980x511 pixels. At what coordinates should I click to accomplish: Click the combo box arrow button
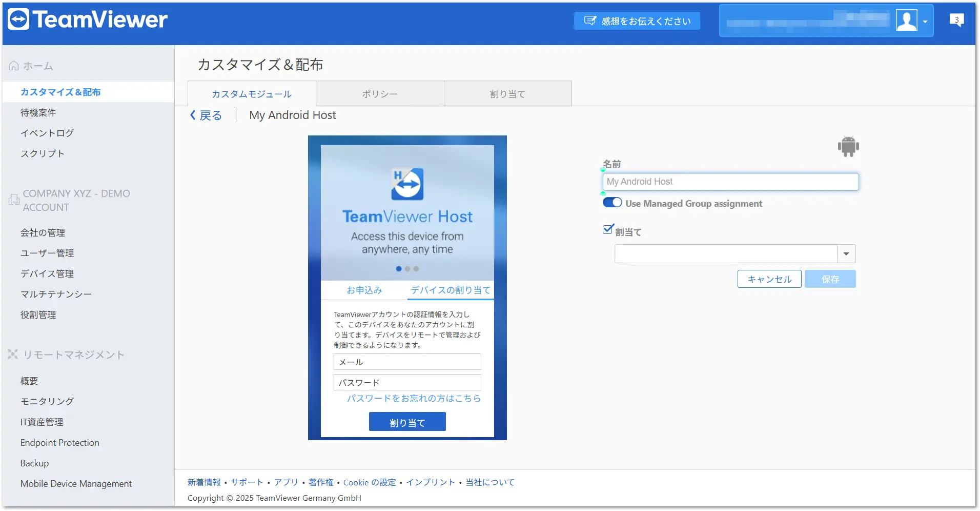[x=846, y=253]
